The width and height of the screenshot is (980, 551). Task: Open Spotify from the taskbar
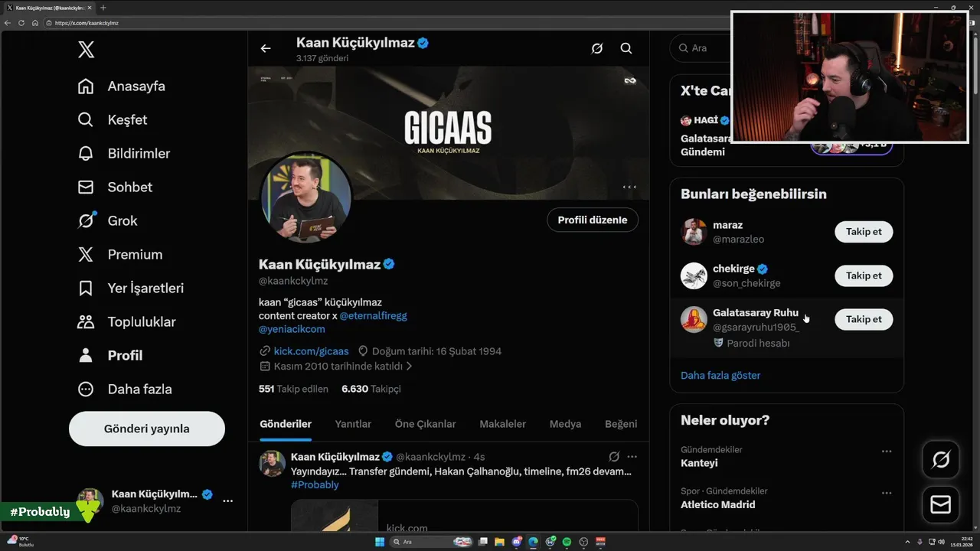(x=567, y=542)
